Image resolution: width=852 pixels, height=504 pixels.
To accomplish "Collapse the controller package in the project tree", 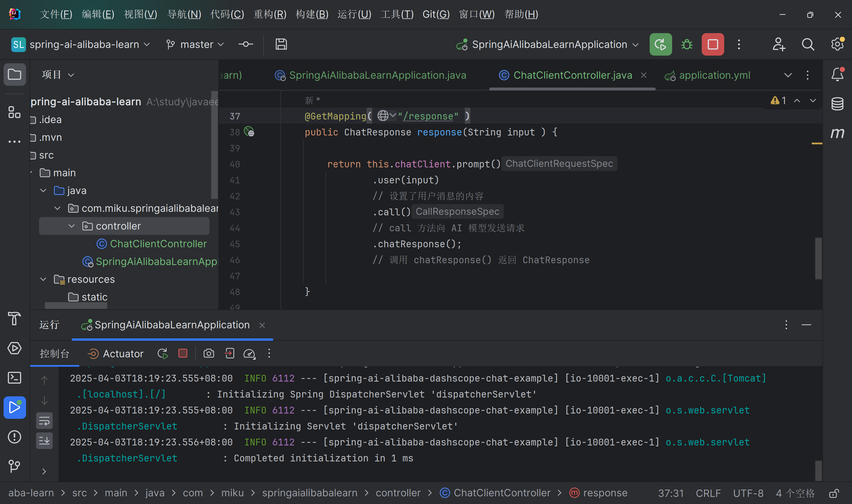I will coord(71,225).
